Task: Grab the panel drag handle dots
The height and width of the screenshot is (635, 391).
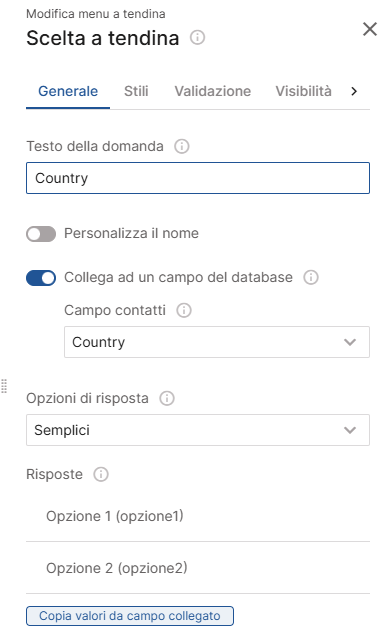Action: coord(4,386)
